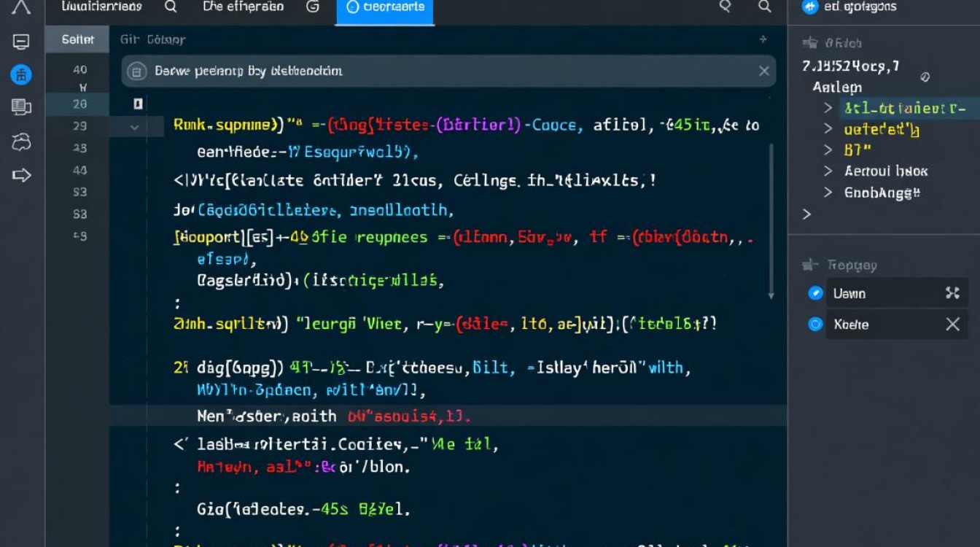Select the monitor icon in the activity bar
The width and height of the screenshot is (980, 547).
point(21,42)
